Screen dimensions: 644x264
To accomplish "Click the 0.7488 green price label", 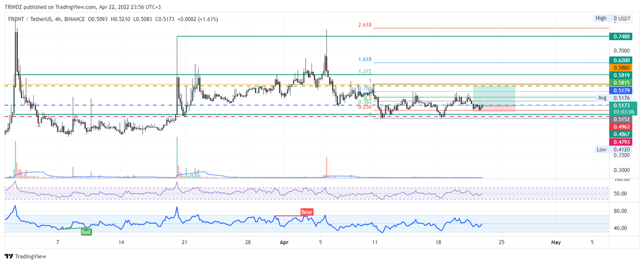I will [x=620, y=36].
